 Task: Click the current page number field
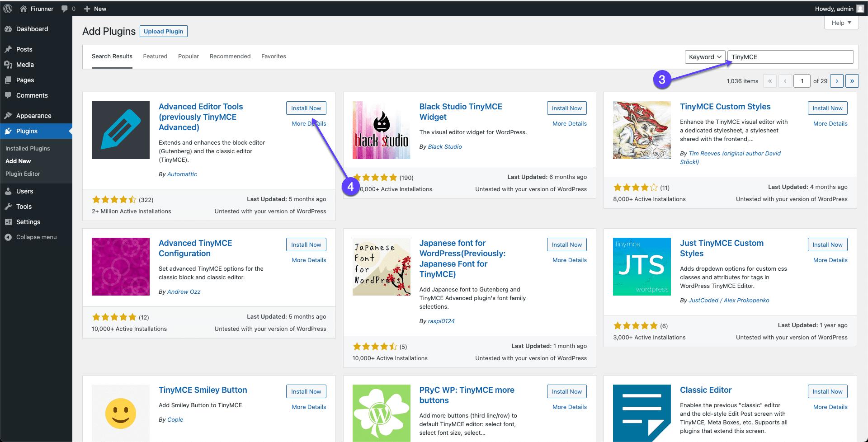802,81
